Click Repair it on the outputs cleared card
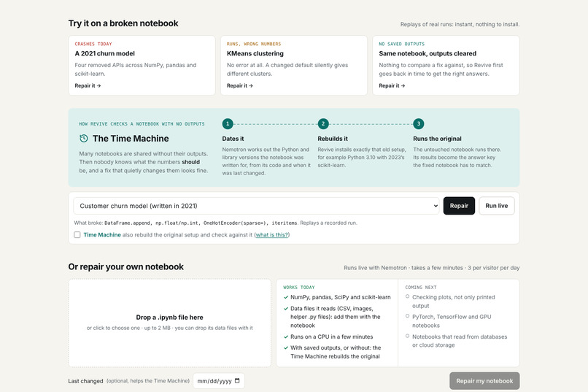This screenshot has width=588, height=392. 392,85
